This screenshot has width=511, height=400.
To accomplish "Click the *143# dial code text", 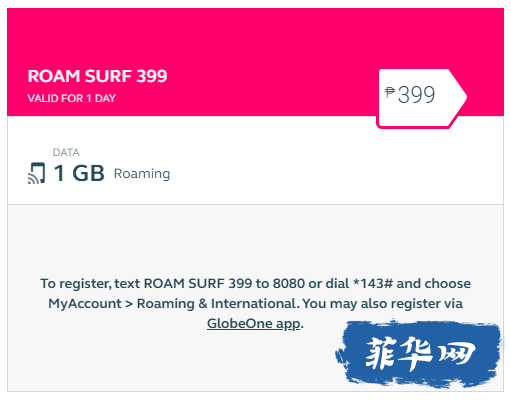I will click(x=373, y=284).
